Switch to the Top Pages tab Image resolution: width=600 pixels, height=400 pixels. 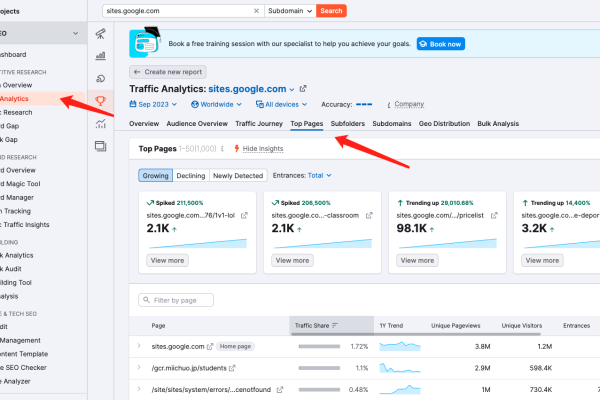click(307, 124)
